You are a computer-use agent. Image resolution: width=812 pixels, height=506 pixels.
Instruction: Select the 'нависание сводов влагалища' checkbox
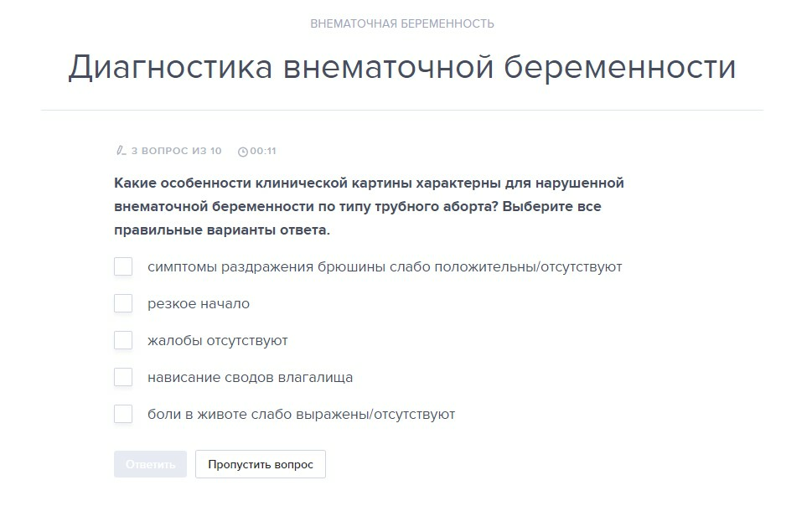click(x=123, y=377)
